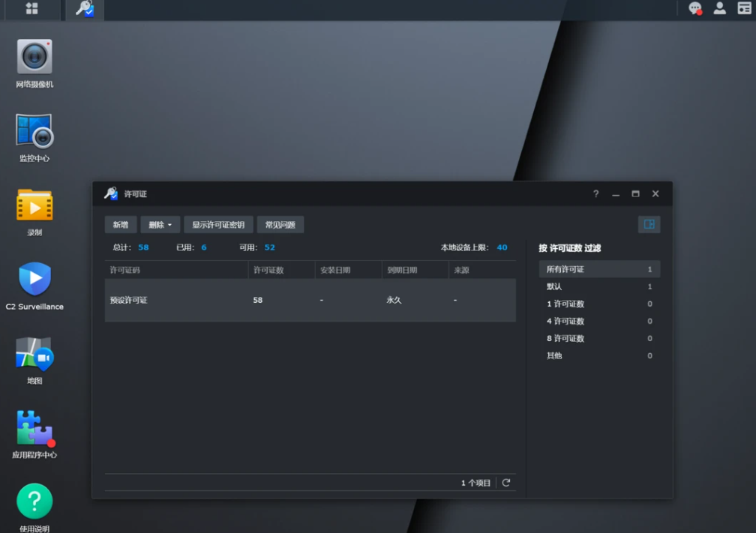Launch the 地图 desktop icon
This screenshot has height=533, width=756.
click(34, 361)
